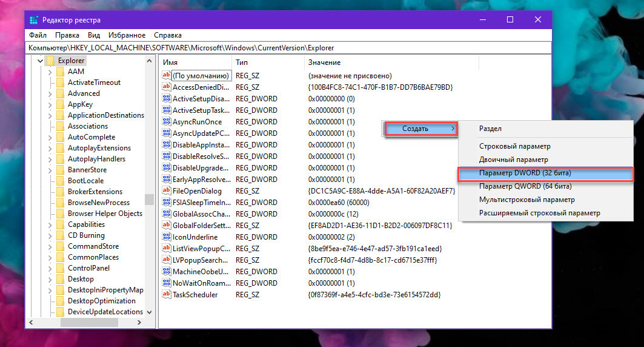Click the DWORD icon of EarlyAppResolve... value
Viewport: 644px width, 347px height.
pyautogui.click(x=167, y=179)
